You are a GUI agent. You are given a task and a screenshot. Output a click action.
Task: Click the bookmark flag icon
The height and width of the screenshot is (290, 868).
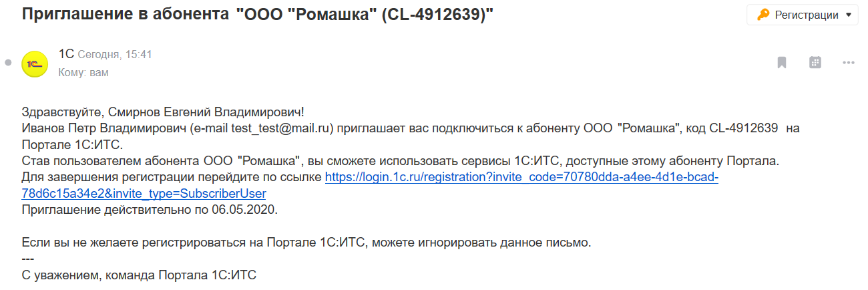pyautogui.click(x=782, y=63)
